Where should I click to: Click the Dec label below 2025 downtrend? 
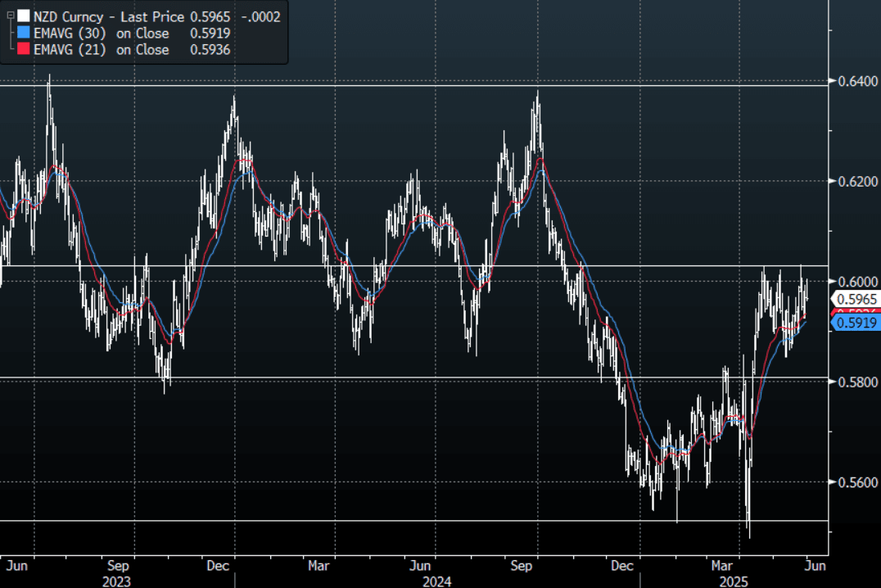click(622, 565)
